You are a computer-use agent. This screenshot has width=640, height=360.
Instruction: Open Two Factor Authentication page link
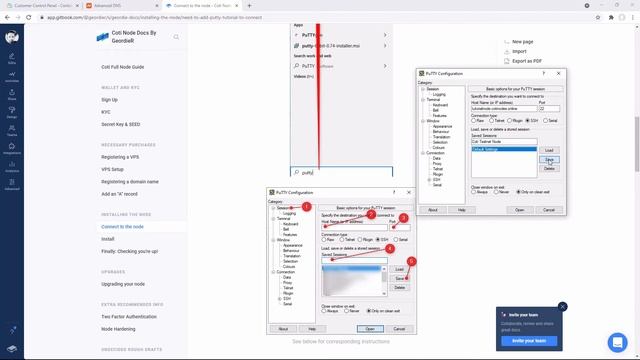pos(129,317)
